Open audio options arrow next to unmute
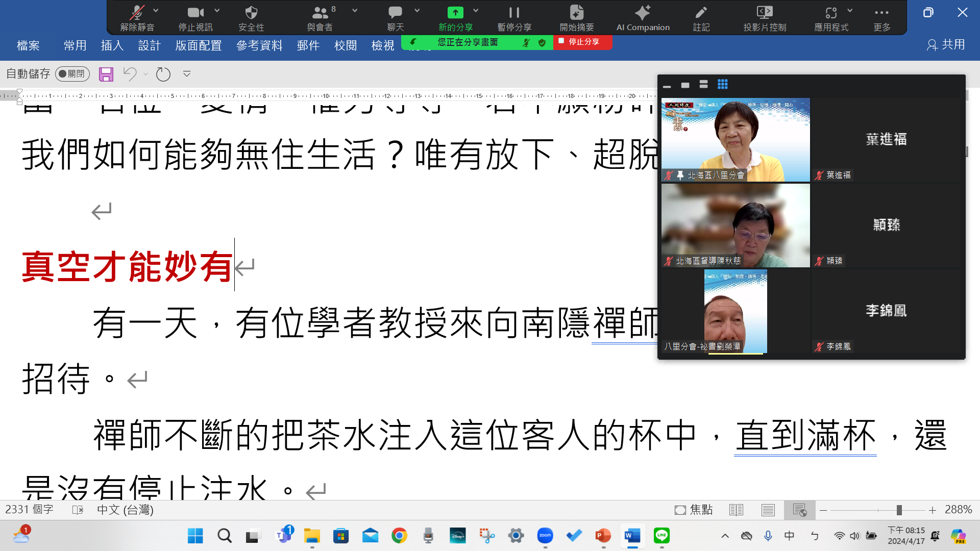980x551 pixels. click(x=156, y=10)
